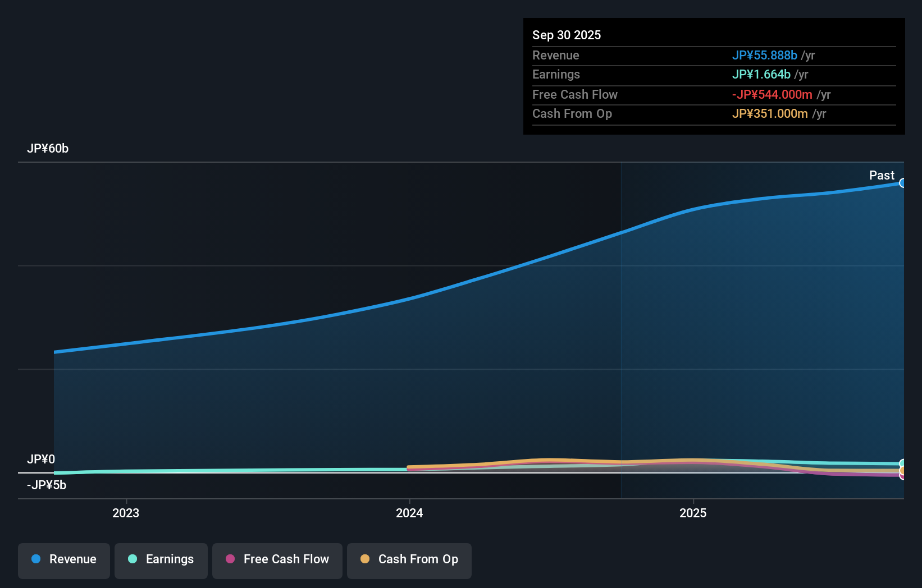
Task: Click the blue Revenue legend dot
Action: 35,559
